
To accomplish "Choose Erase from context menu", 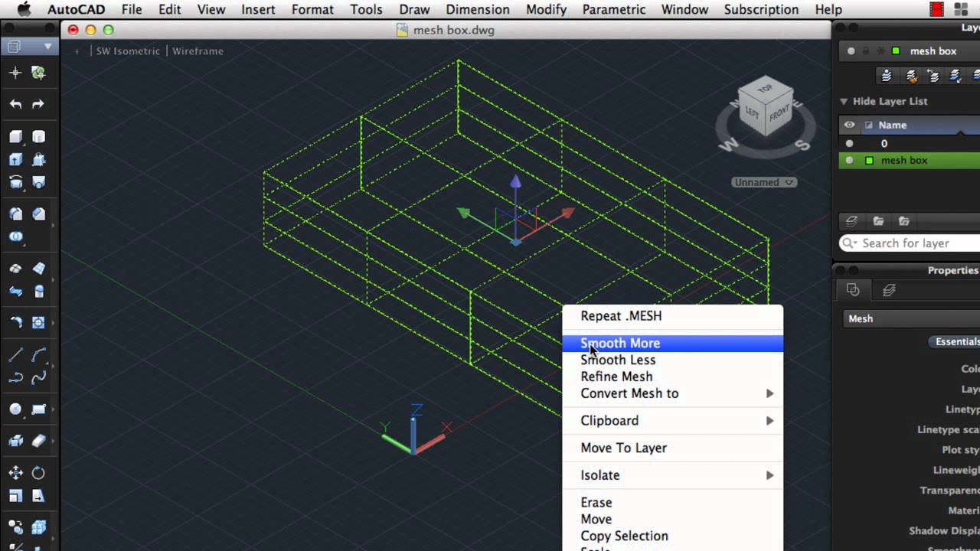I will (672, 503).
